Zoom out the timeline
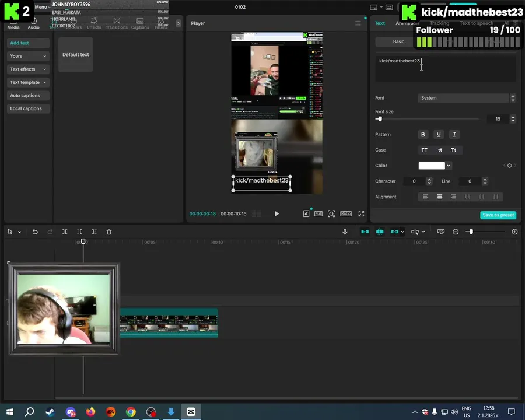525x420 pixels. pyautogui.click(x=456, y=232)
